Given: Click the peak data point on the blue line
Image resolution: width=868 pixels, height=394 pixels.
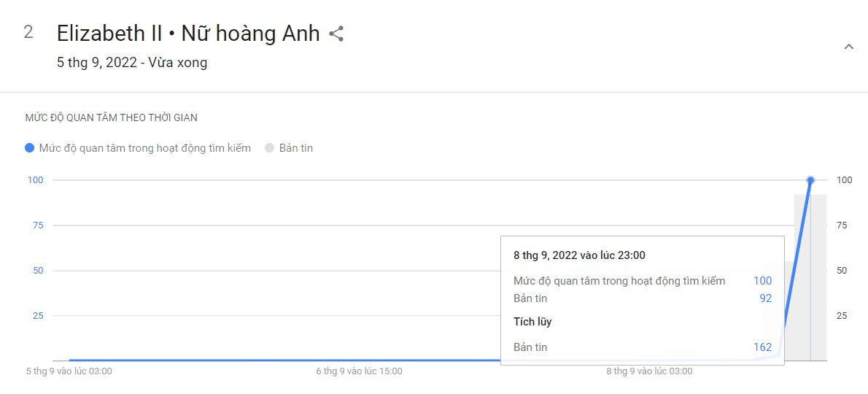Looking at the screenshot, I should pyautogui.click(x=810, y=180).
